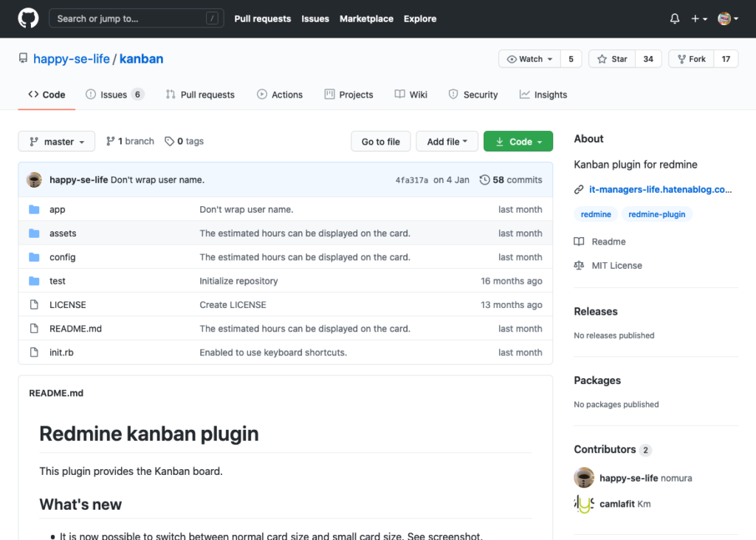Select the Insights tab
The height and width of the screenshot is (540, 756).
[543, 95]
